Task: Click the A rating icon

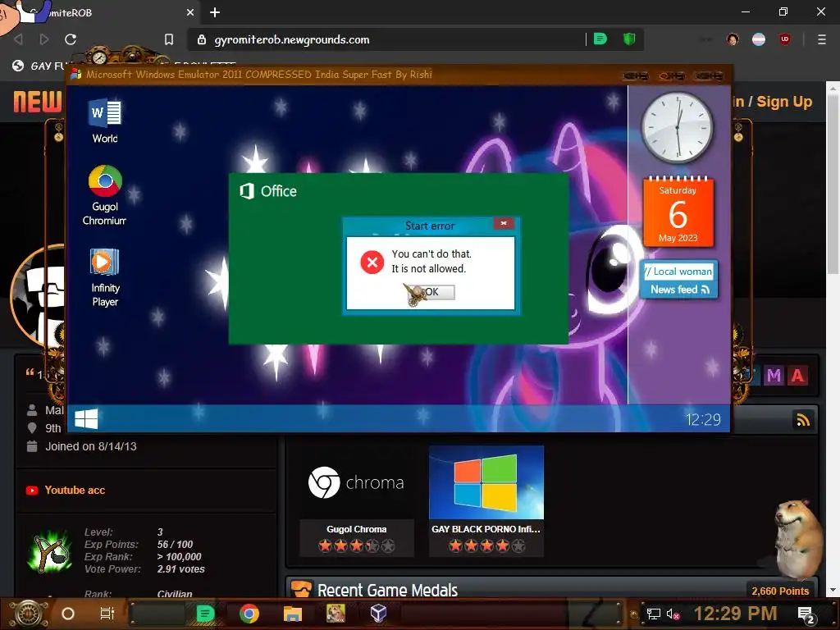Action: click(797, 376)
